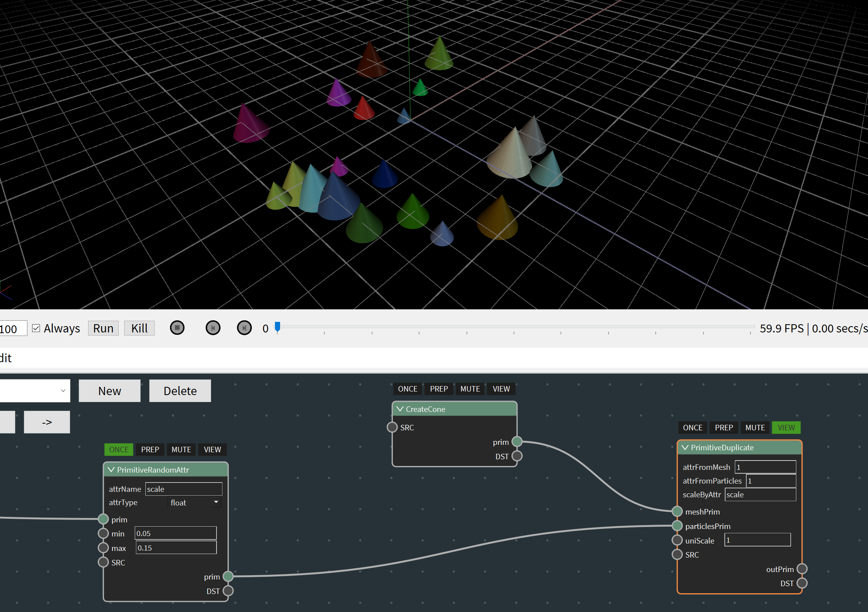Click the Kill button
Image resolution: width=868 pixels, height=612 pixels.
139,328
